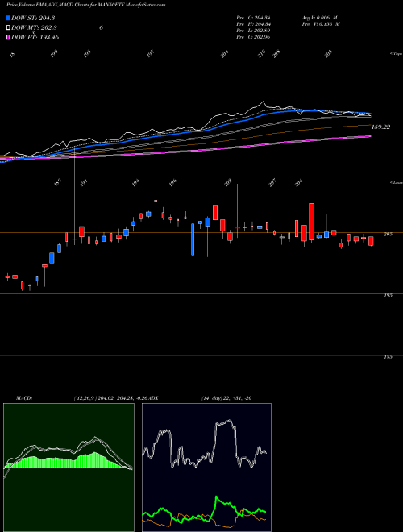Screen dimensions: 403x532
Task: Click the green MACD histogram chart
Action: pyautogui.click(x=69, y=468)
